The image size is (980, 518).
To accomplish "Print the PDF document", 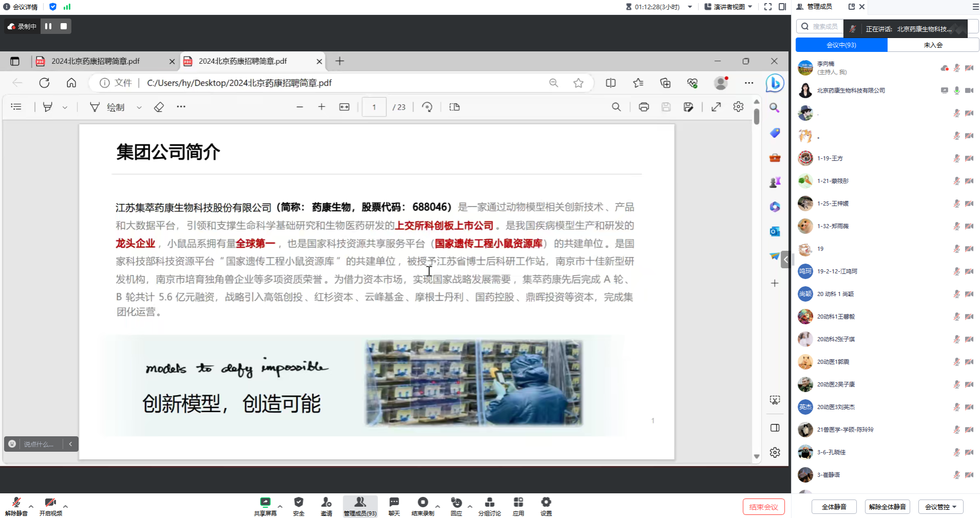I will pyautogui.click(x=644, y=107).
